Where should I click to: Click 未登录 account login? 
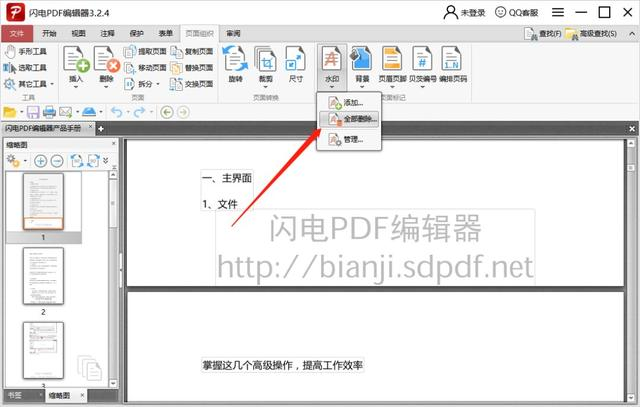click(464, 13)
